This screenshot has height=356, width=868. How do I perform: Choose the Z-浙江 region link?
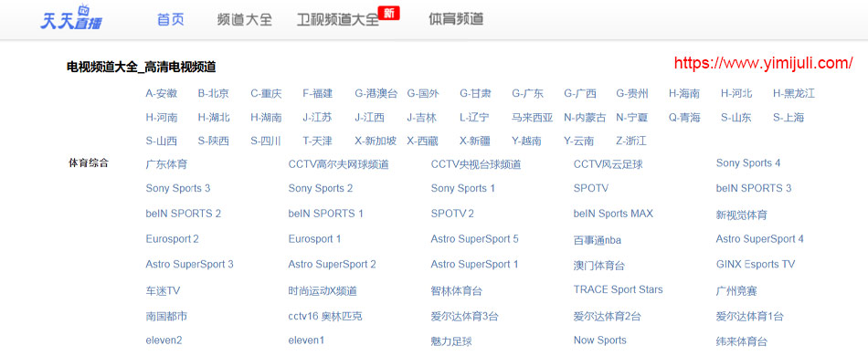(631, 141)
